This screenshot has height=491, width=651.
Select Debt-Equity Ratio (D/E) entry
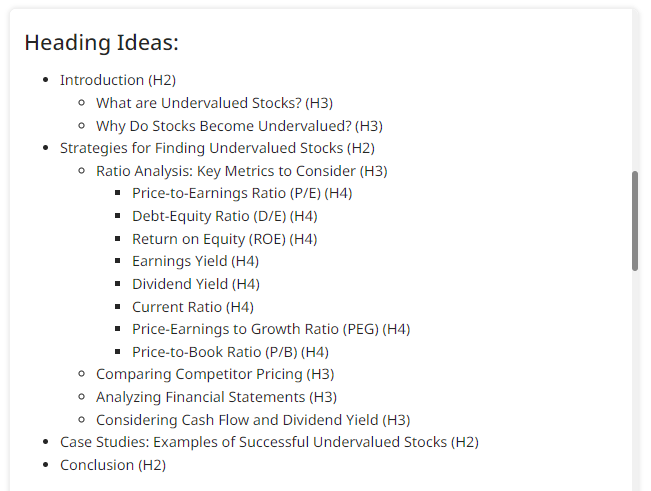click(224, 216)
